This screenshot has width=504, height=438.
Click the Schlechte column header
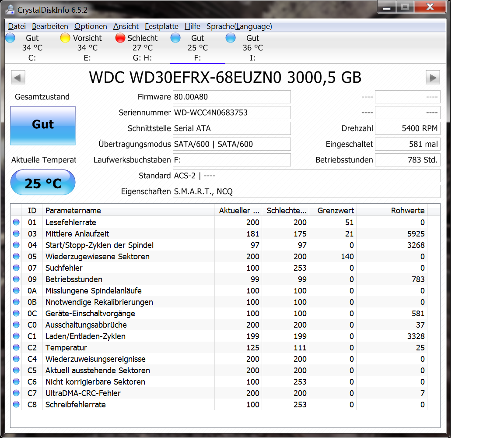(x=285, y=211)
